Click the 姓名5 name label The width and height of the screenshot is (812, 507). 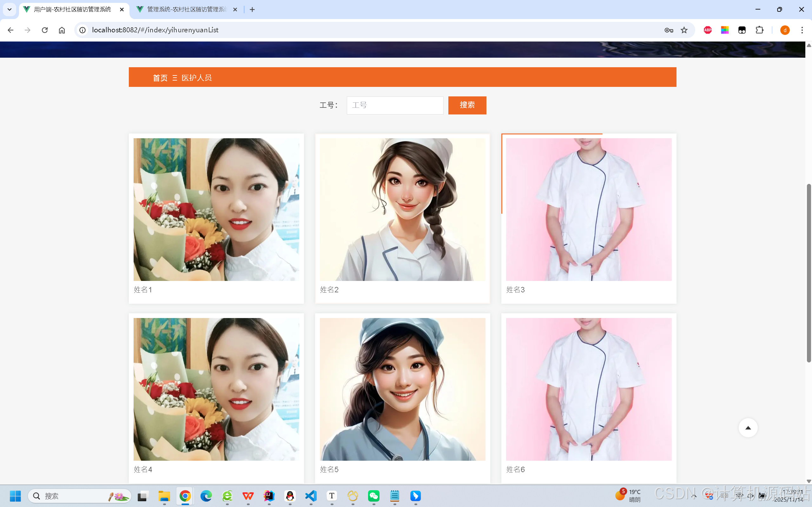329,470
